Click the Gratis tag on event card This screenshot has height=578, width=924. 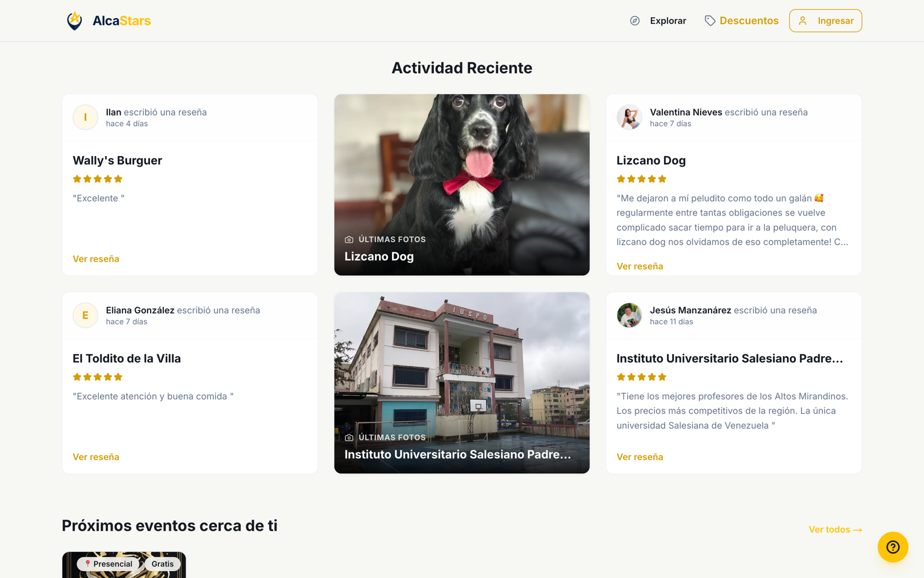click(163, 564)
